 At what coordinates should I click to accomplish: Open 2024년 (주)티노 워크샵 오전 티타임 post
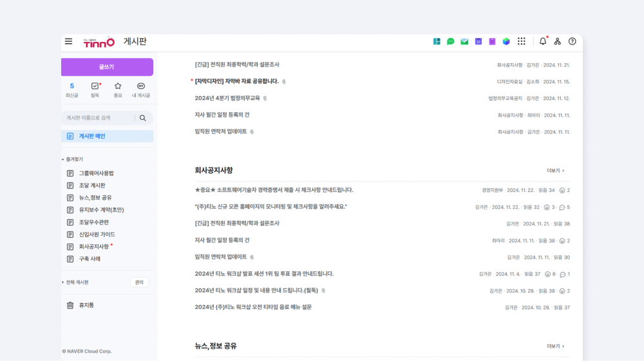[x=253, y=307]
